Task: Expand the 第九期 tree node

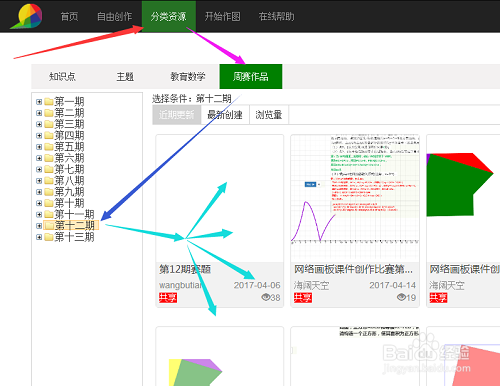Action: 39,192
